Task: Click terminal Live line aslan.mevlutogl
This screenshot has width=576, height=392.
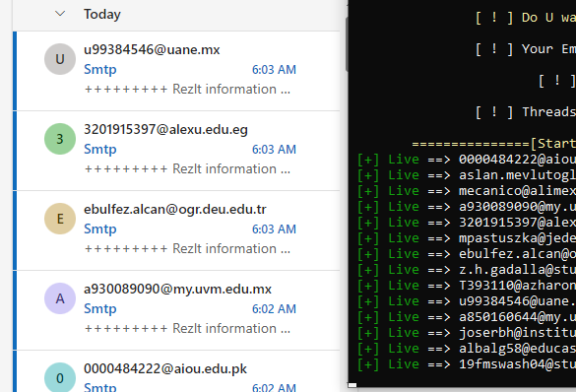Action: [467, 175]
